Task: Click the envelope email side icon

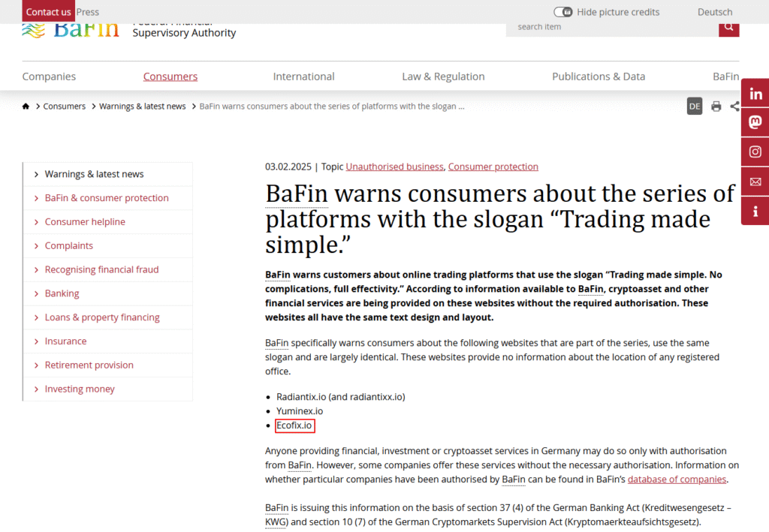Action: tap(755, 182)
